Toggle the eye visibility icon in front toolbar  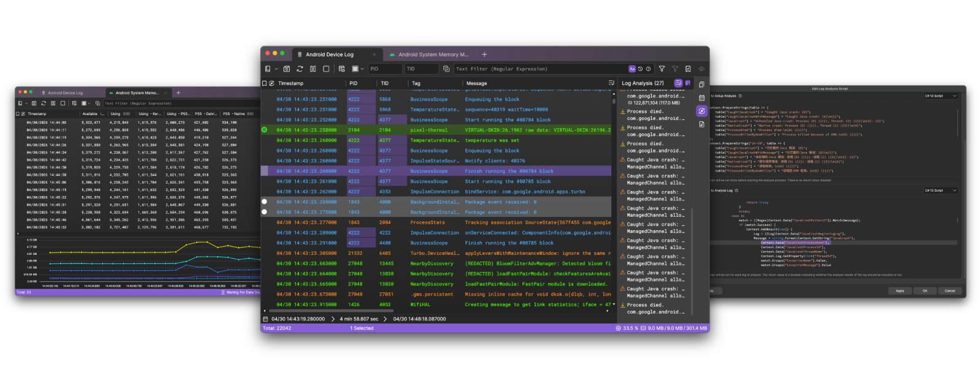[x=701, y=69]
